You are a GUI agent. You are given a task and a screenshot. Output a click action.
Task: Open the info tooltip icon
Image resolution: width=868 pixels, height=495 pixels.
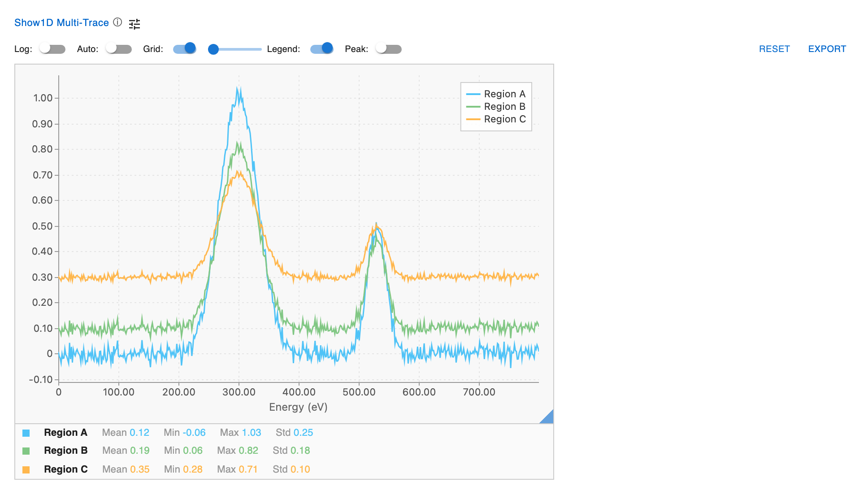tap(117, 22)
